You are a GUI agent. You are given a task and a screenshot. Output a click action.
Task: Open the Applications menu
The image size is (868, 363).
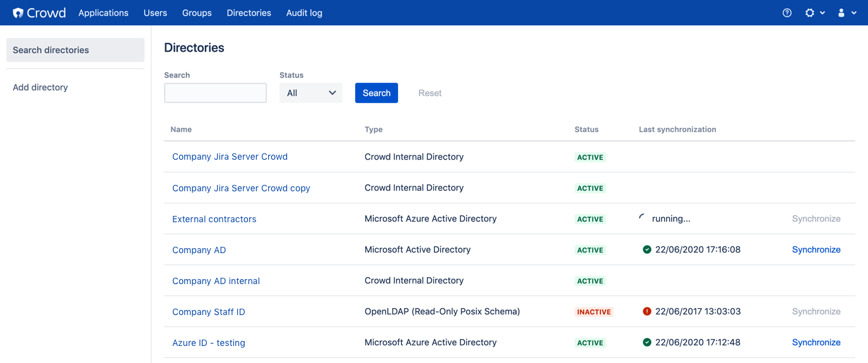tap(103, 13)
